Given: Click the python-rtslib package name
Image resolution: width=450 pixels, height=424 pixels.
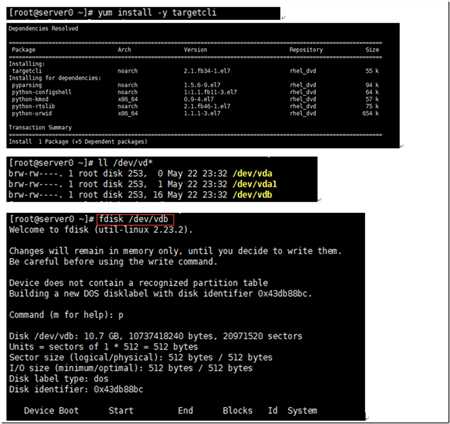Looking at the screenshot, I should click(x=33, y=106).
